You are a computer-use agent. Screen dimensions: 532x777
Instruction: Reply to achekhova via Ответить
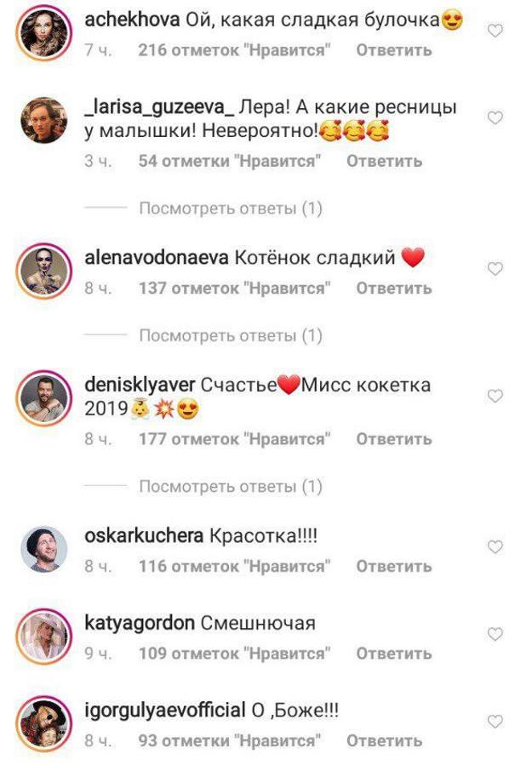(x=393, y=50)
